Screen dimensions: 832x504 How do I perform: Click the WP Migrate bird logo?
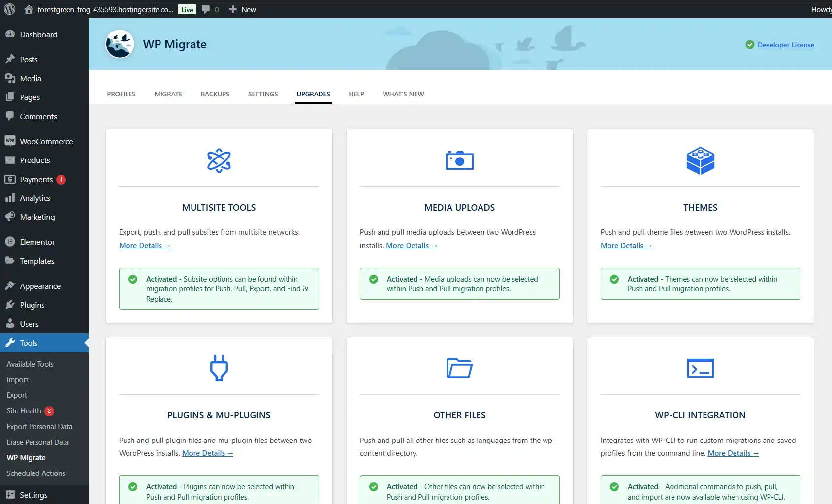120,44
